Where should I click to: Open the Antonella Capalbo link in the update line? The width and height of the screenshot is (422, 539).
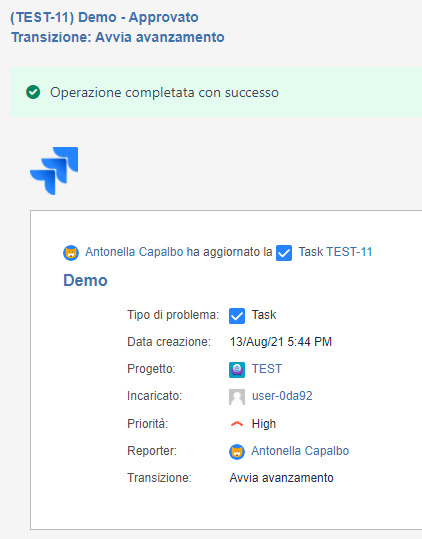(134, 252)
